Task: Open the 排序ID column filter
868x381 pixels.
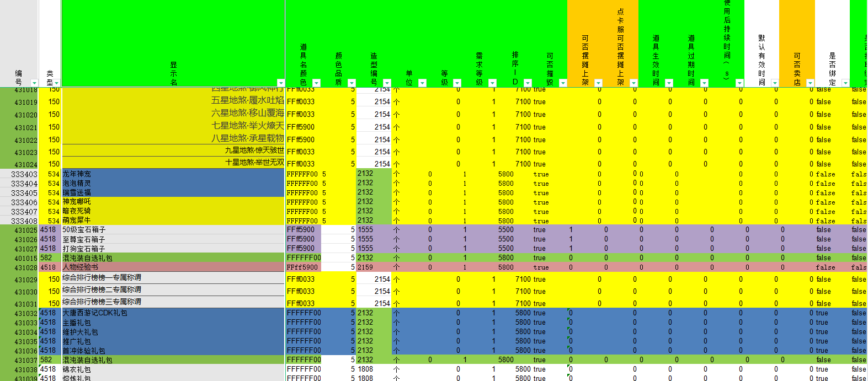Action: click(x=528, y=83)
